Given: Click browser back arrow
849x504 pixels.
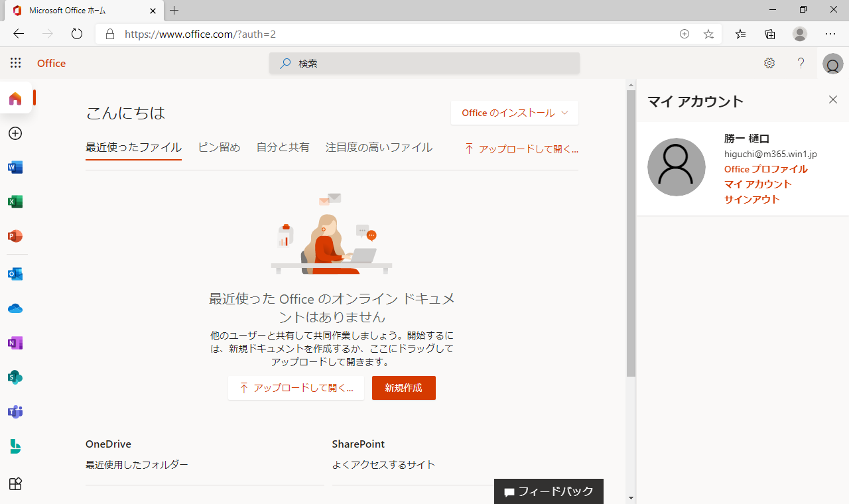Looking at the screenshot, I should click(19, 34).
